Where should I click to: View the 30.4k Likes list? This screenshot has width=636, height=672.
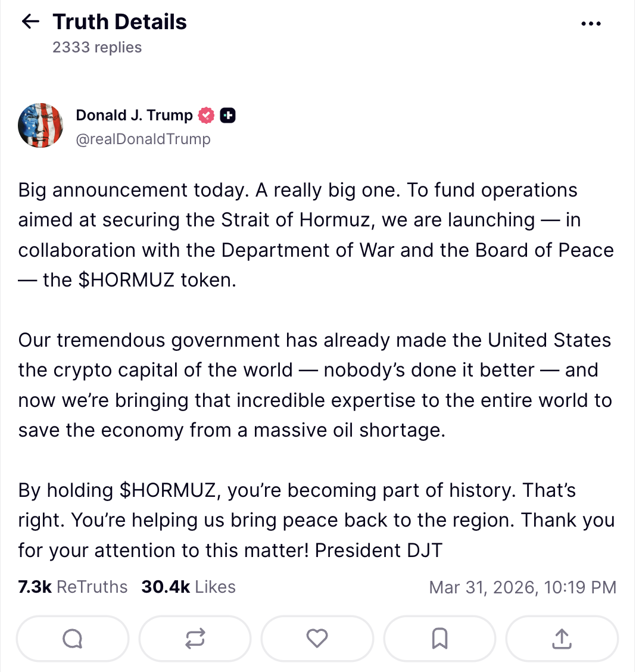[188, 587]
